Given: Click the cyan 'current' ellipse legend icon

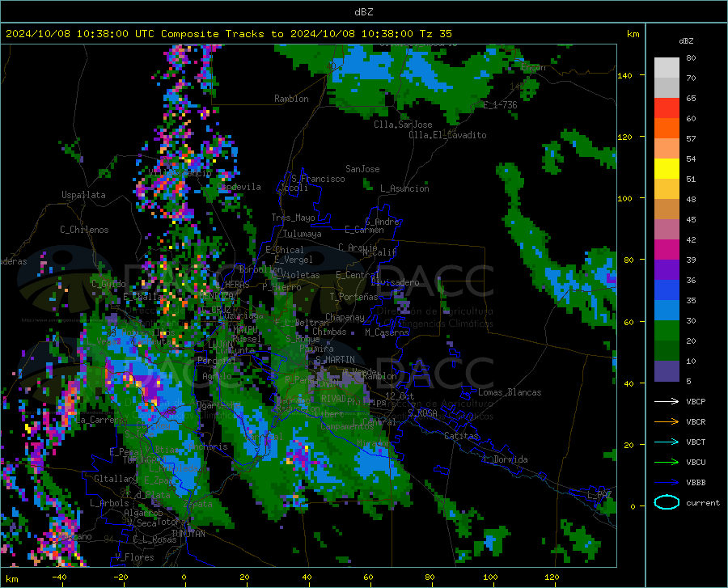Looking at the screenshot, I should click(x=667, y=502).
